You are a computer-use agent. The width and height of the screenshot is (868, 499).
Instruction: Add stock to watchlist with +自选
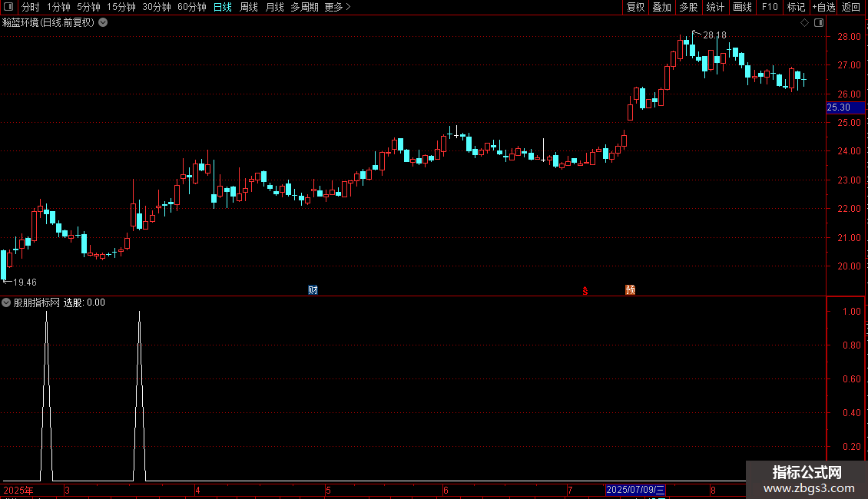click(x=823, y=7)
